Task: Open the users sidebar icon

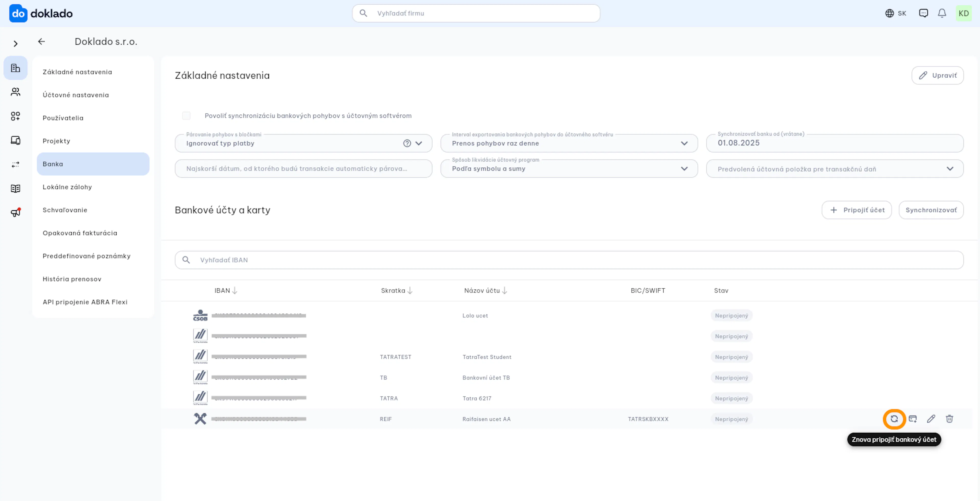Action: pyautogui.click(x=16, y=92)
